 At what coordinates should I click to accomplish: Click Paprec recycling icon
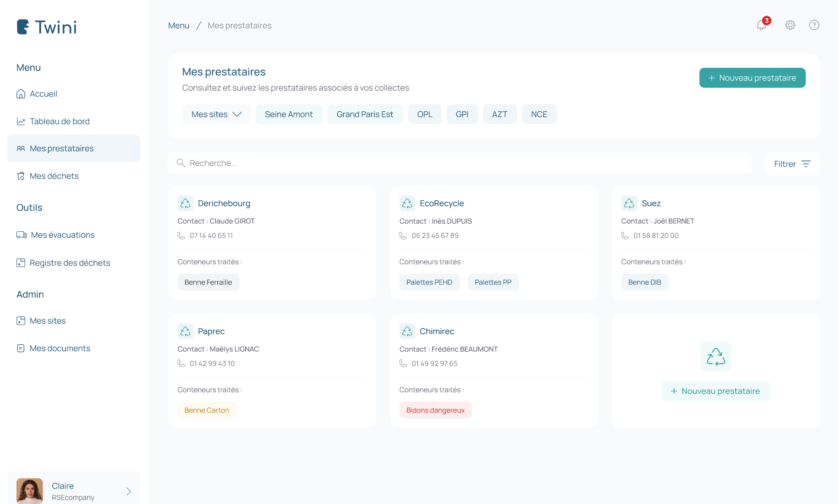185,331
